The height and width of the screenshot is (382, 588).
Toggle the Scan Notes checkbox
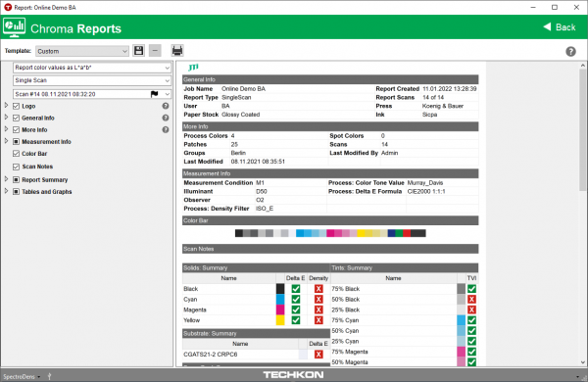point(16,167)
